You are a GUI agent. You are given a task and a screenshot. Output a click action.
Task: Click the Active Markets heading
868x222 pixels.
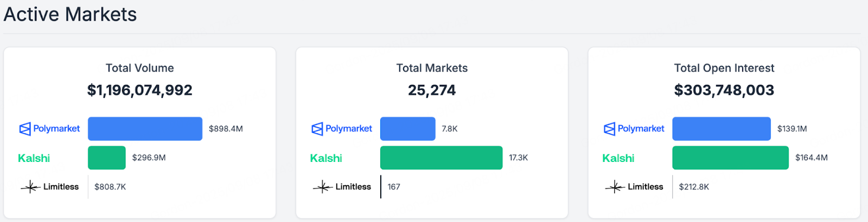[70, 15]
